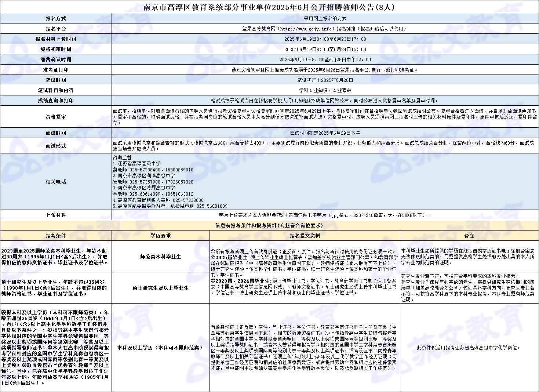Select the 成绩查询和打印 row label
The image size is (539, 392).
pos(56,101)
